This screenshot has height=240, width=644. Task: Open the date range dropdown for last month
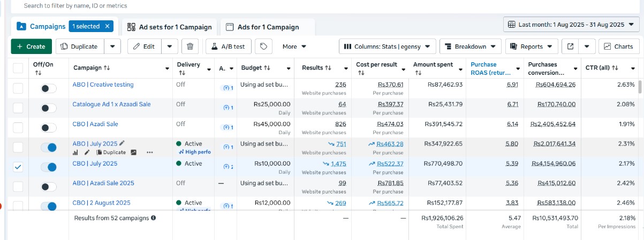571,25
